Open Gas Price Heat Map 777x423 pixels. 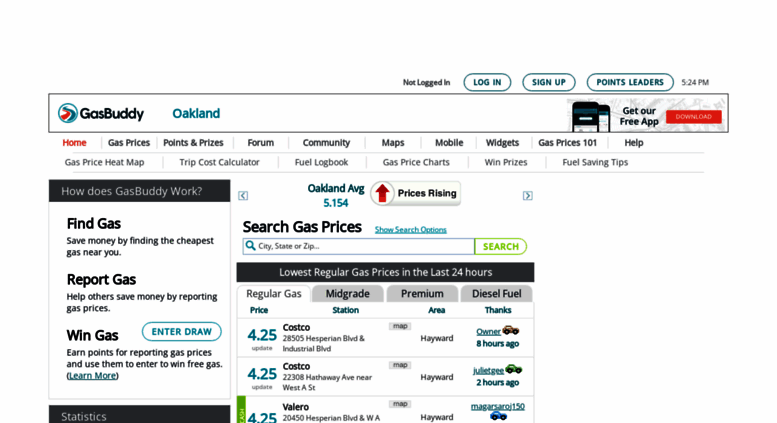105,162
